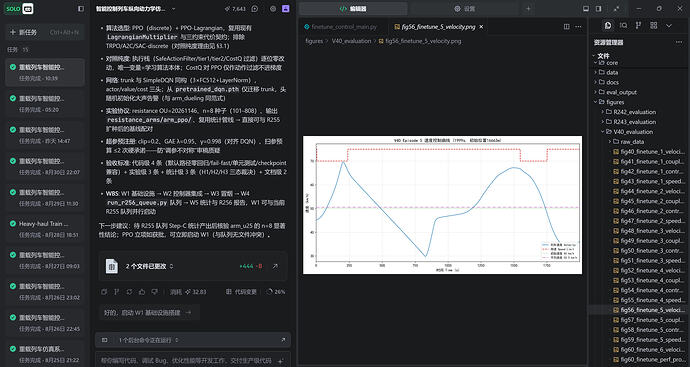This screenshot has width=690, height=367.
Task: Open the task completed 昨天 14:47
Action: pyautogui.click(x=45, y=135)
